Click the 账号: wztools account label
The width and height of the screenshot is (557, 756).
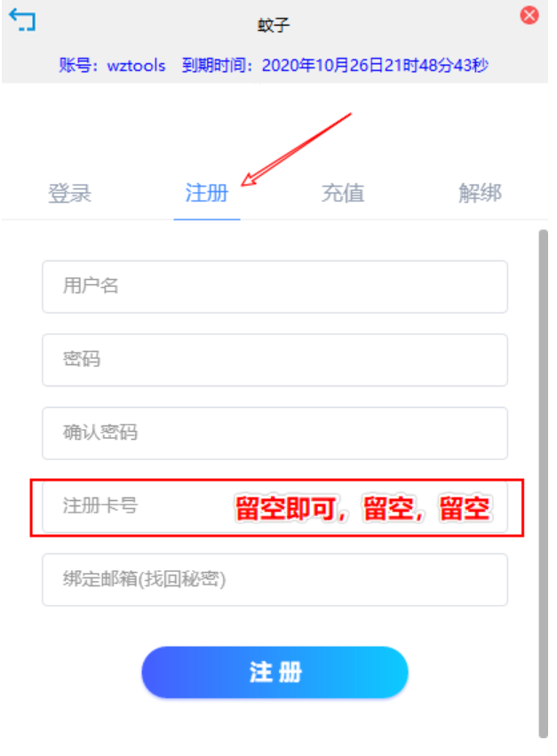click(112, 65)
